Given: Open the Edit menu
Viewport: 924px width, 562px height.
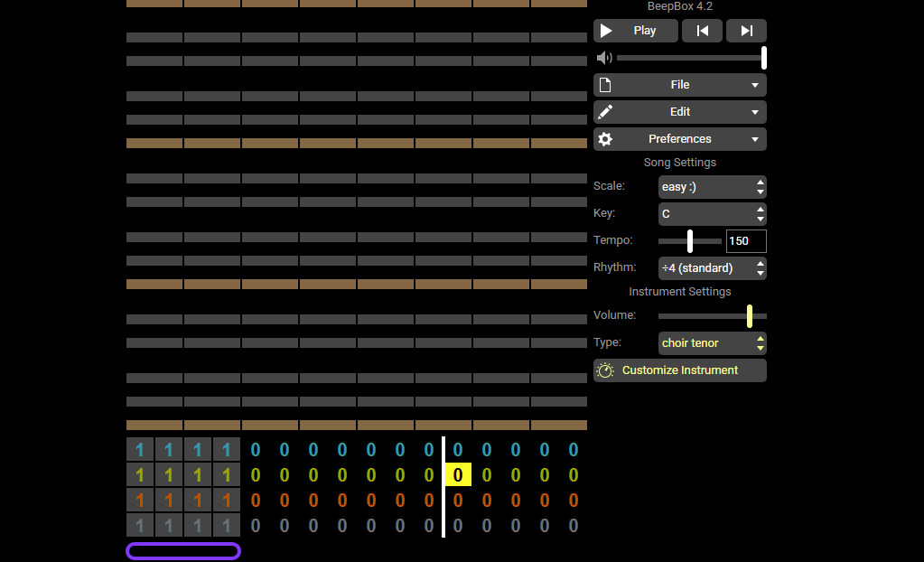Looking at the screenshot, I should 679,112.
